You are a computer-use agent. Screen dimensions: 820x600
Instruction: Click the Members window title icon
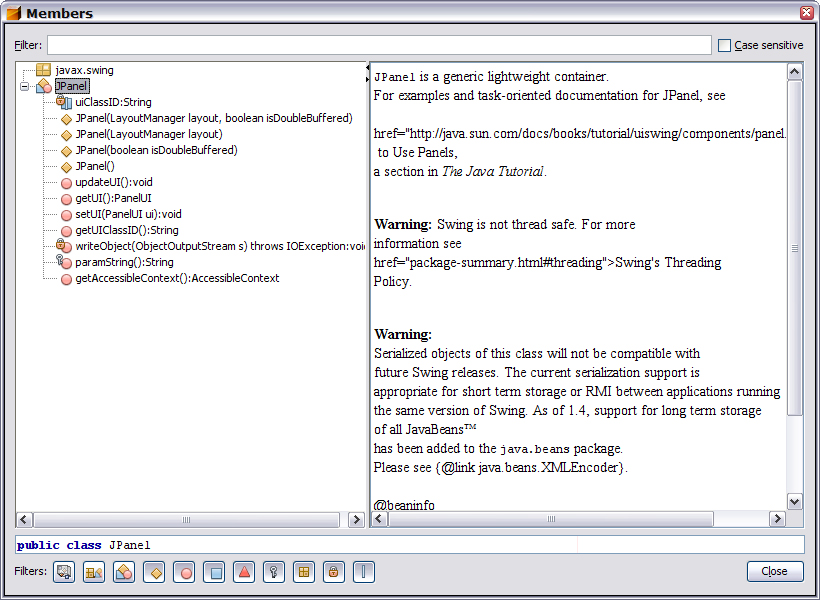point(13,12)
